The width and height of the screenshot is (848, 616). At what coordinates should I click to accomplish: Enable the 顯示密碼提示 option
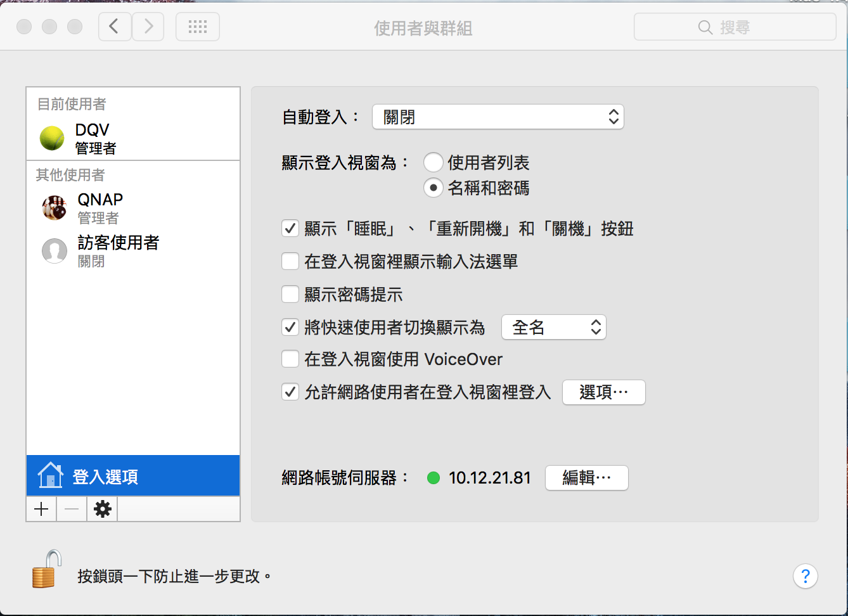[290, 294]
